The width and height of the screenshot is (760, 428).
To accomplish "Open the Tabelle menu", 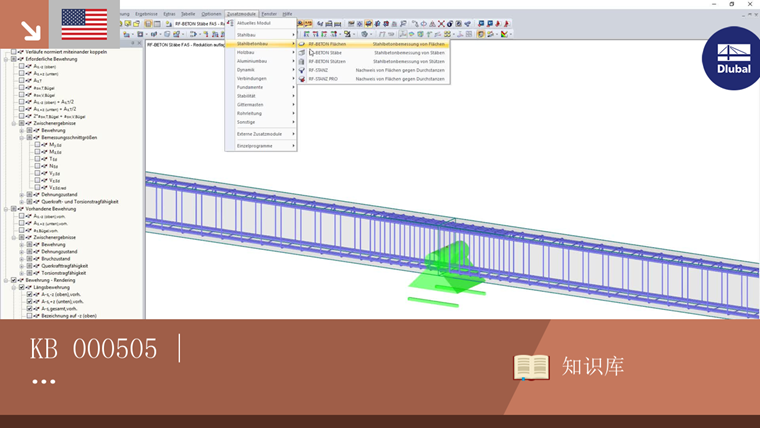I will (188, 14).
